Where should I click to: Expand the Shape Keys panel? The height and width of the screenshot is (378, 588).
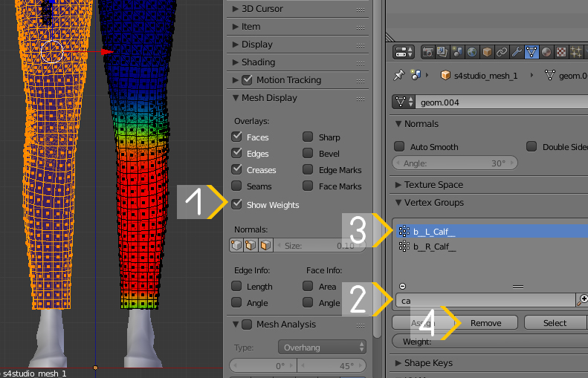pos(398,363)
